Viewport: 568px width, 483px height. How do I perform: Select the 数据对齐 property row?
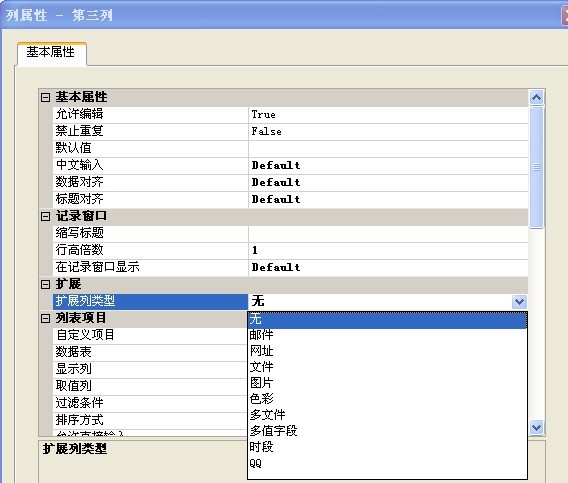coord(290,182)
